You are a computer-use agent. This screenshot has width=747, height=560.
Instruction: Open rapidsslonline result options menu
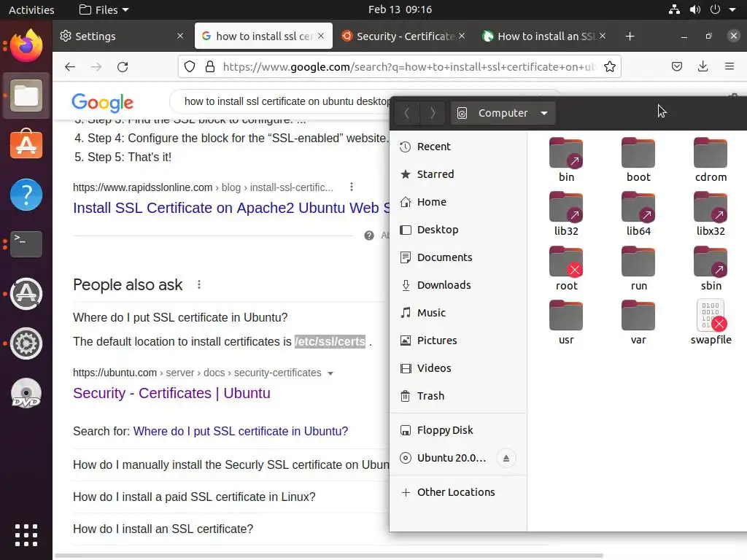352,187
